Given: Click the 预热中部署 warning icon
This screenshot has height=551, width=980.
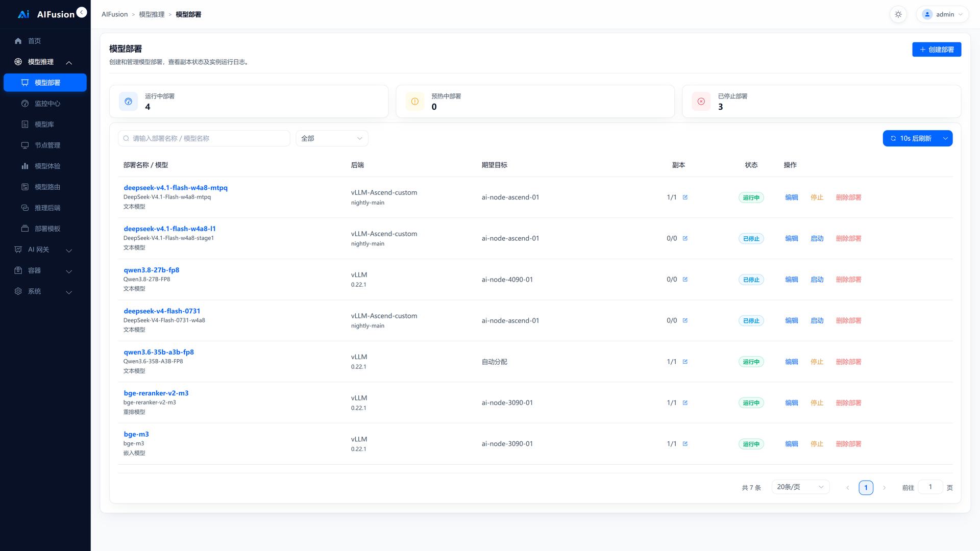Looking at the screenshot, I should tap(415, 102).
